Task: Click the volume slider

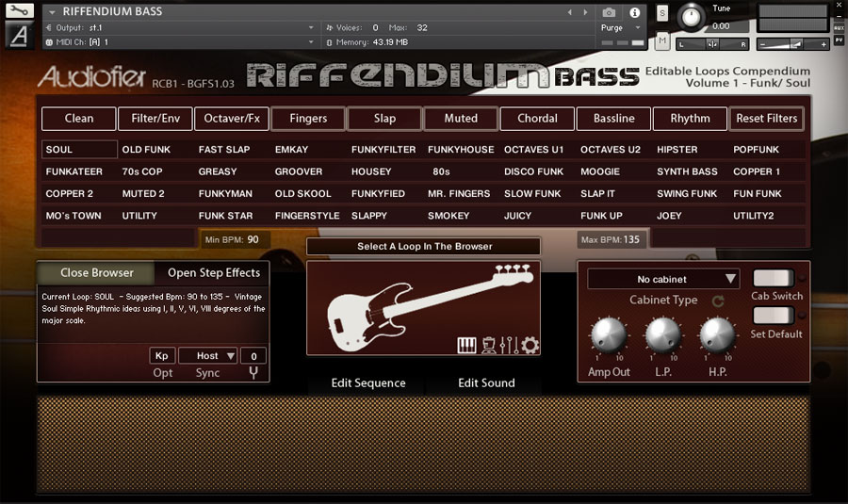Action: point(792,44)
